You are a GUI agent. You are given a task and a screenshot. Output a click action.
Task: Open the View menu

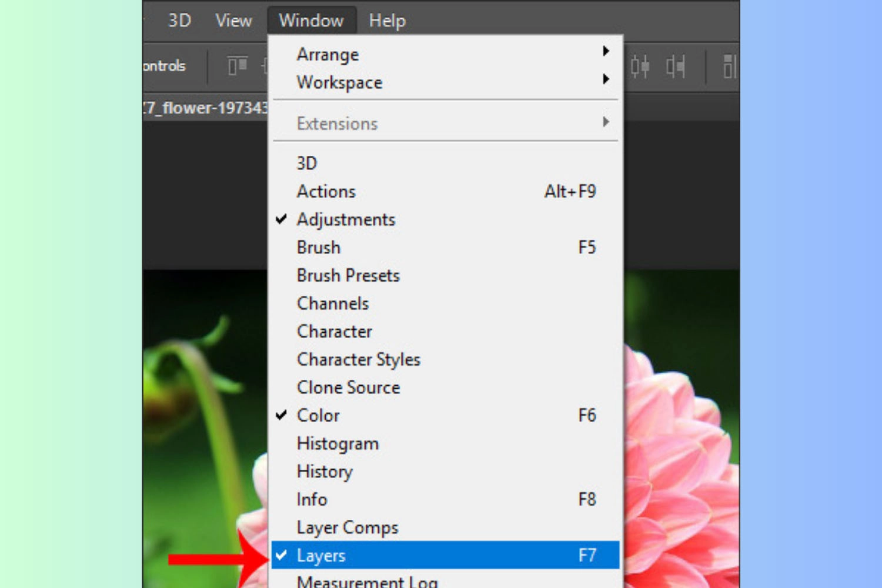(233, 21)
